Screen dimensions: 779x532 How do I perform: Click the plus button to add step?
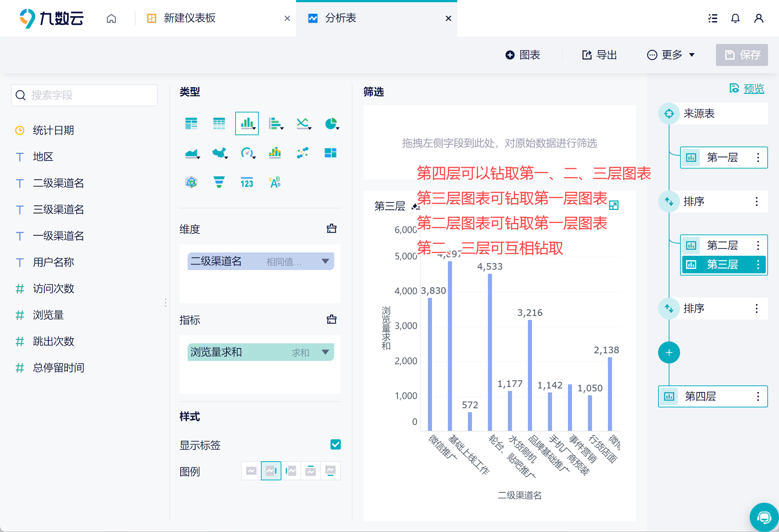[669, 352]
